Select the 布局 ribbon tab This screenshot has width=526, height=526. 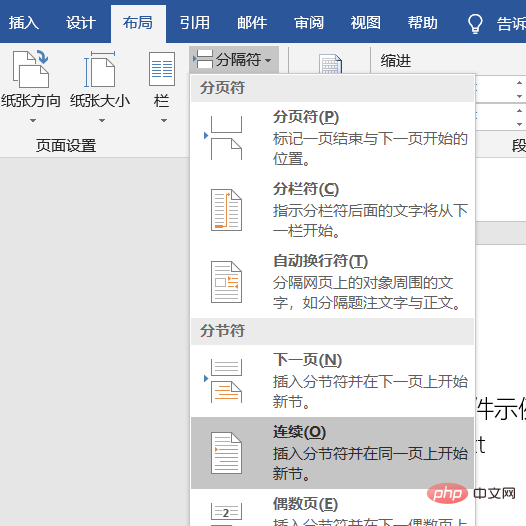click(x=138, y=23)
